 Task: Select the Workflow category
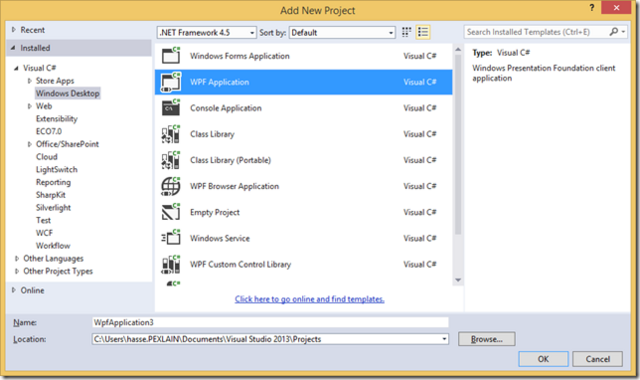[53, 246]
